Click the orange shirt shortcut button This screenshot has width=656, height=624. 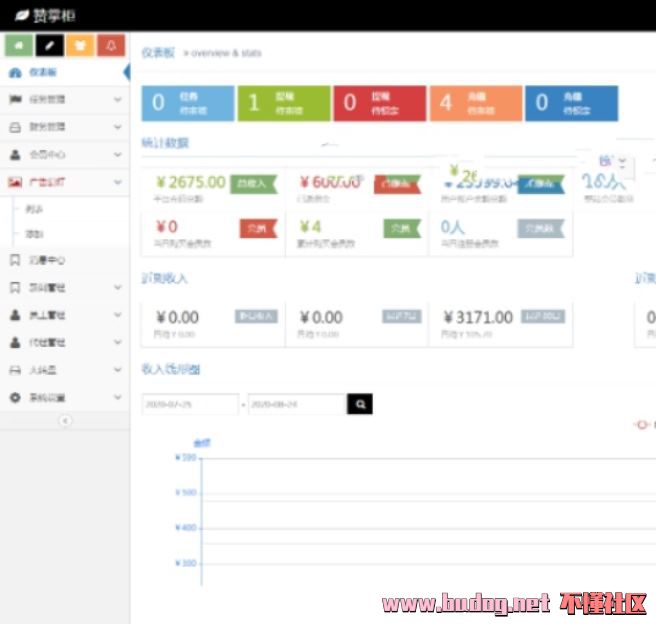click(80, 45)
